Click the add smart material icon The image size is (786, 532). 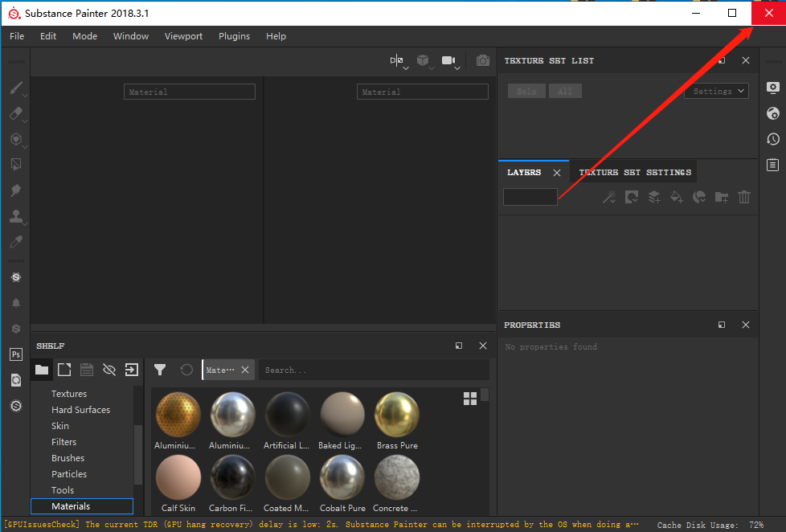click(x=699, y=197)
